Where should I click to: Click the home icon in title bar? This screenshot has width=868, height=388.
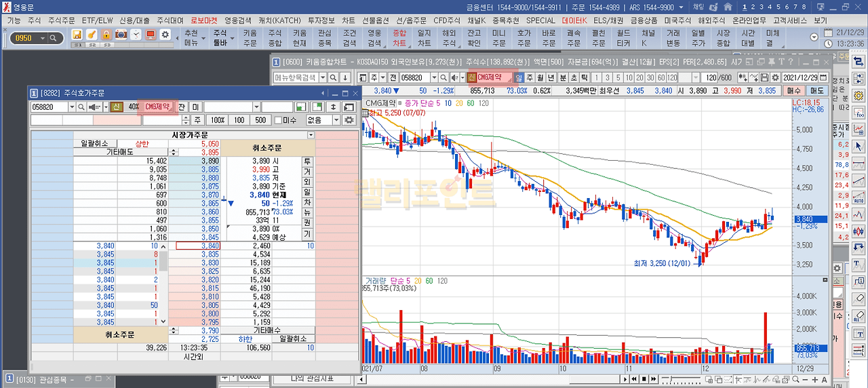click(x=726, y=7)
